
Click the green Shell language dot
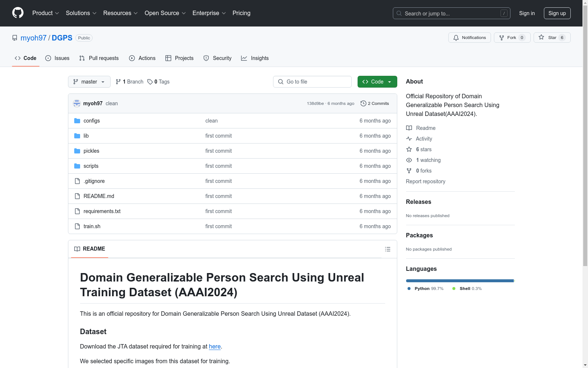tap(454, 289)
